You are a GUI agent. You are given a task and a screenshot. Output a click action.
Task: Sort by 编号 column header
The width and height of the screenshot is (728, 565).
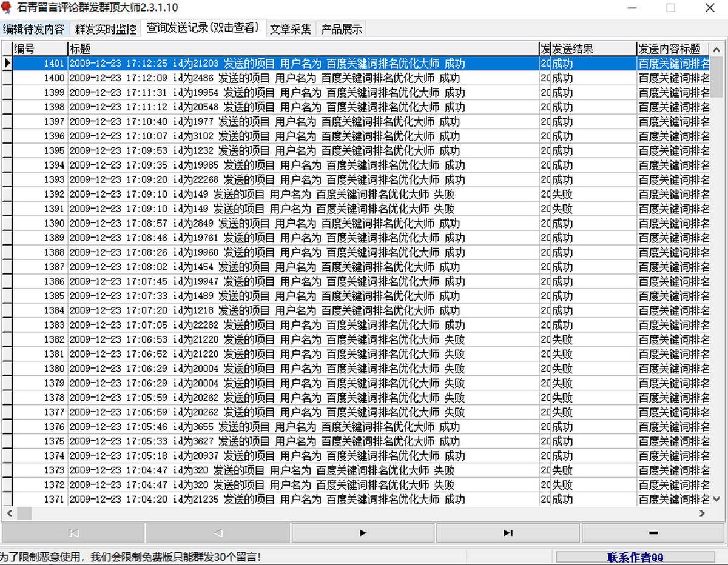click(x=40, y=48)
